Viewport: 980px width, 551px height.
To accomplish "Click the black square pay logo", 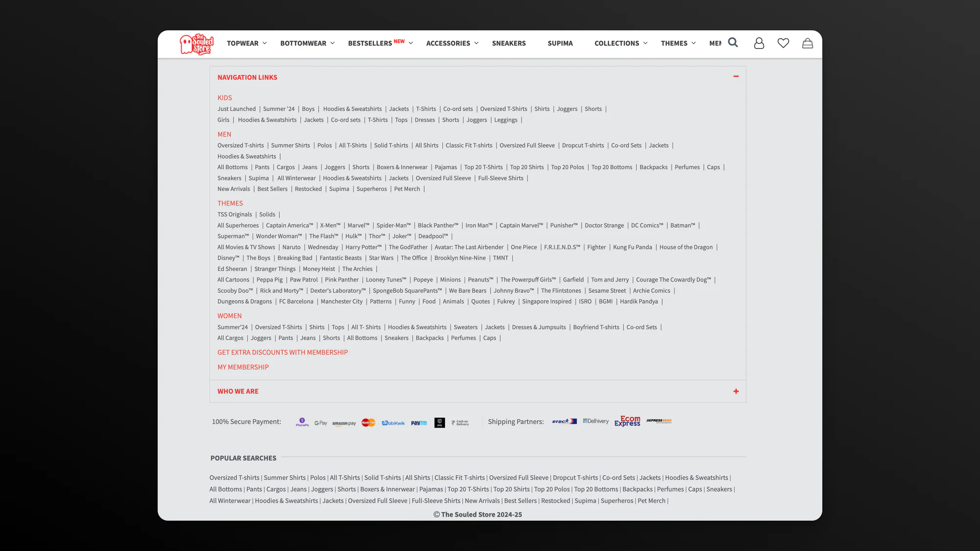I will tap(440, 423).
